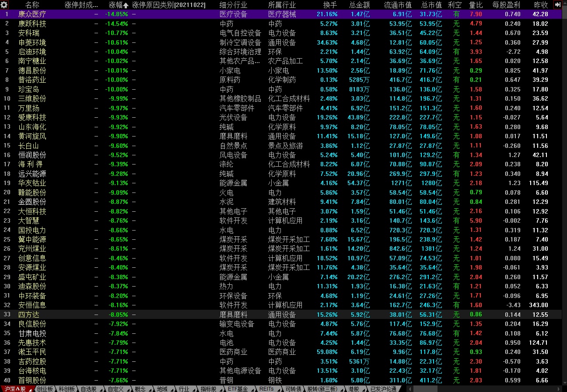Sort by the 总市值 column header

click(431, 5)
